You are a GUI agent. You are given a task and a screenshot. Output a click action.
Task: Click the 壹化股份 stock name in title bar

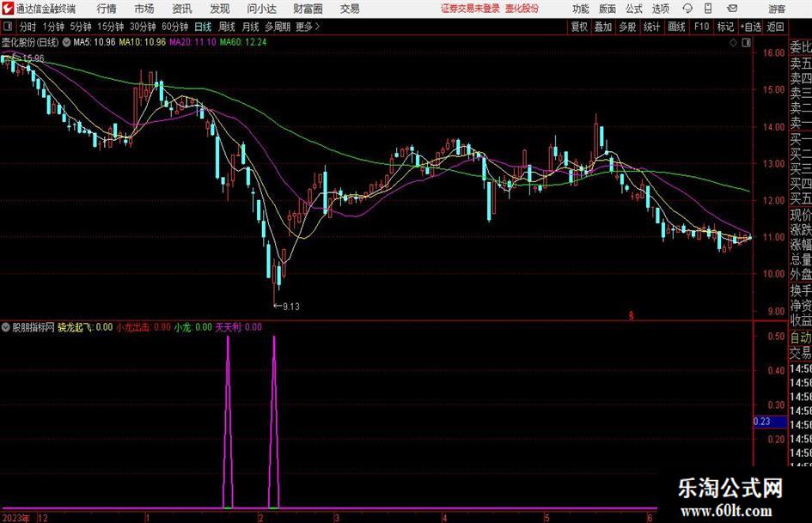click(522, 9)
